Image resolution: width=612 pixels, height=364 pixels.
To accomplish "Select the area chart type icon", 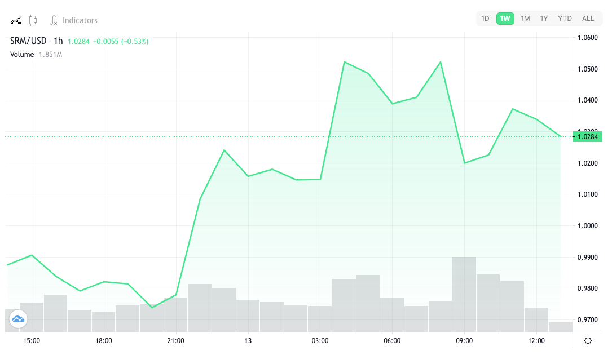I will (16, 20).
